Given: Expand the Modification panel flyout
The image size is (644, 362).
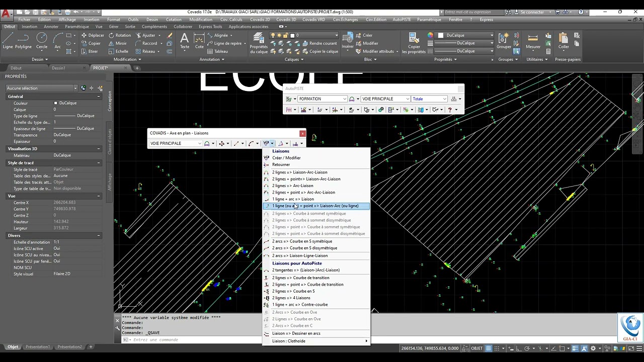Looking at the screenshot, I should 127,59.
